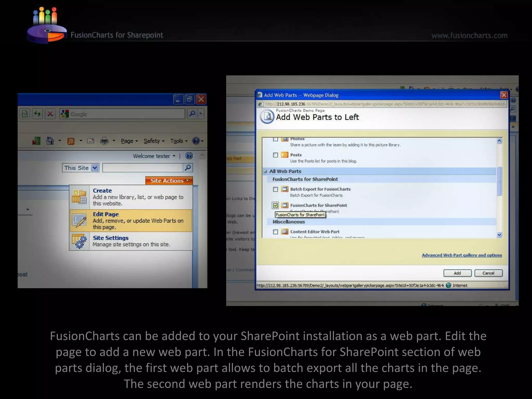Open the Page menu

click(x=129, y=141)
